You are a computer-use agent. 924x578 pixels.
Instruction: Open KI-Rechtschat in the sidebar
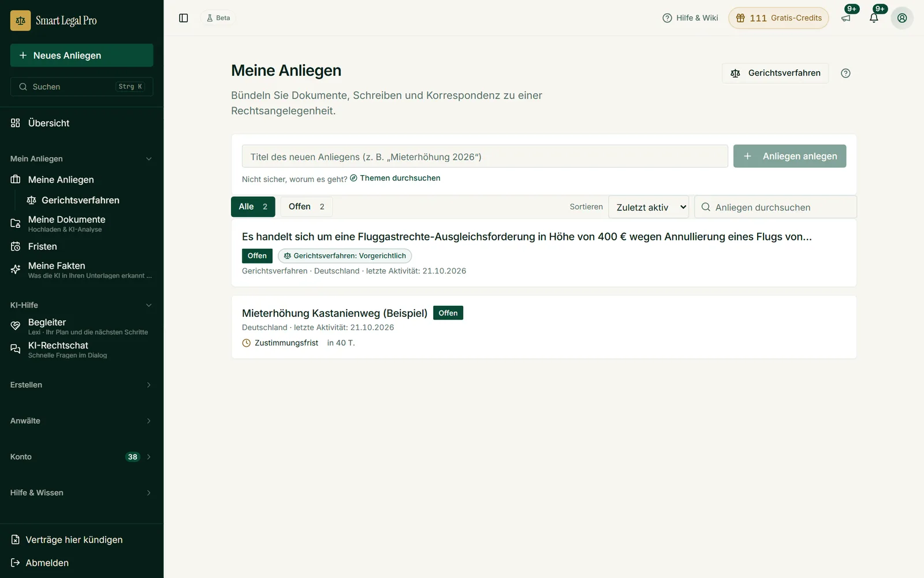[81, 349]
